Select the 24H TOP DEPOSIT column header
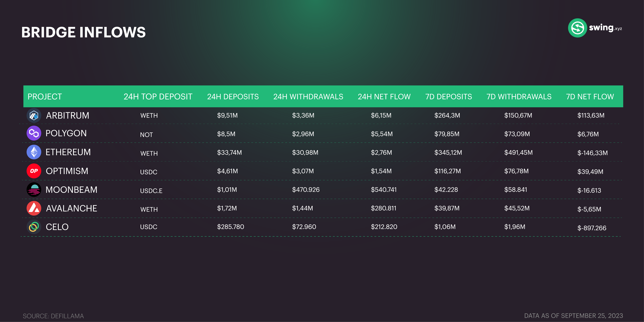 pyautogui.click(x=158, y=97)
